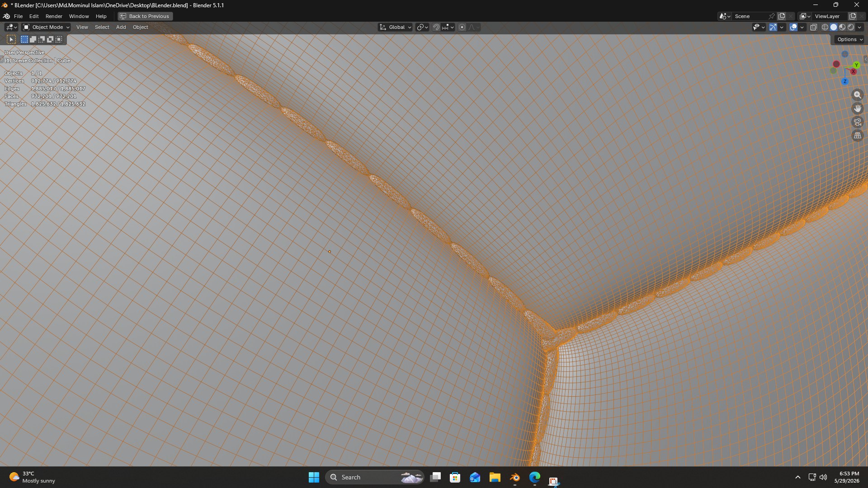The image size is (868, 488).
Task: Open the Options dropdown
Action: click(849, 39)
